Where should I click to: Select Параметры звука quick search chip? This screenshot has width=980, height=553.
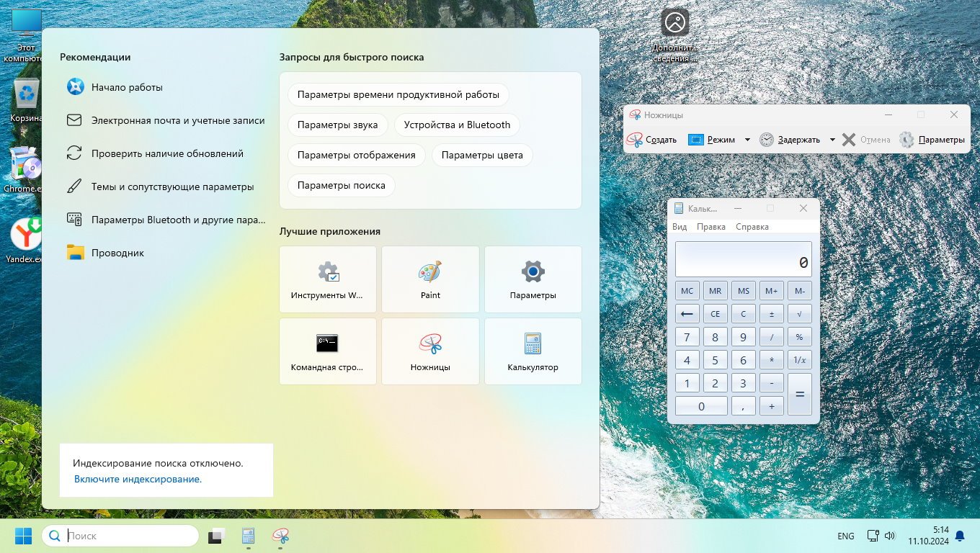[x=337, y=125]
